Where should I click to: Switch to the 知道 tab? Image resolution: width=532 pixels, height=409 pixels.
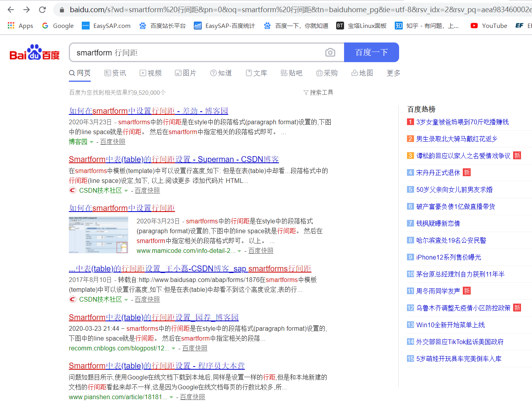[221, 73]
